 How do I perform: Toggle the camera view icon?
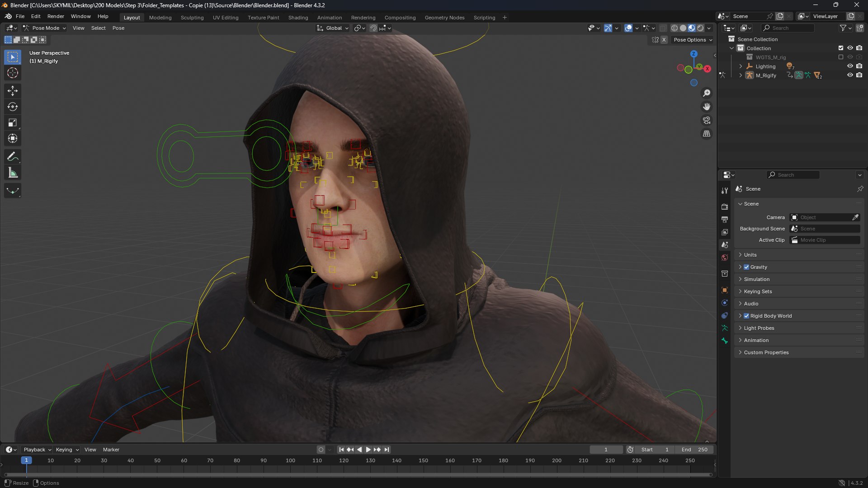pos(707,120)
